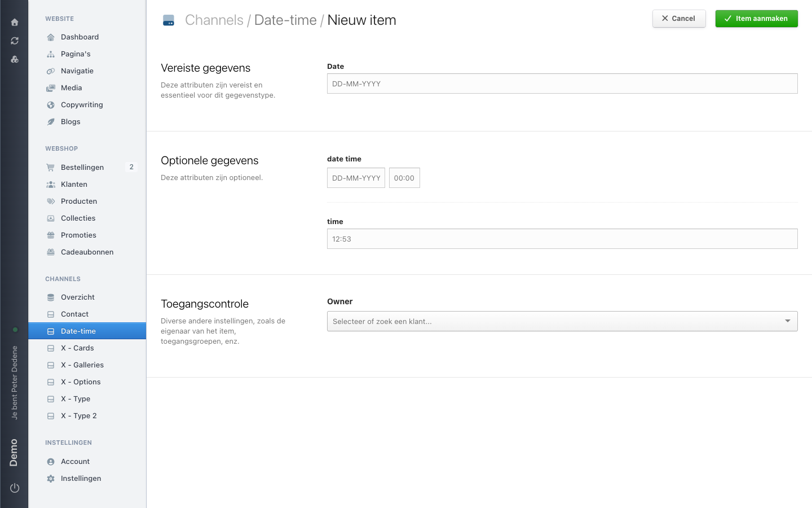Click the Collecties icon

pos(51,218)
